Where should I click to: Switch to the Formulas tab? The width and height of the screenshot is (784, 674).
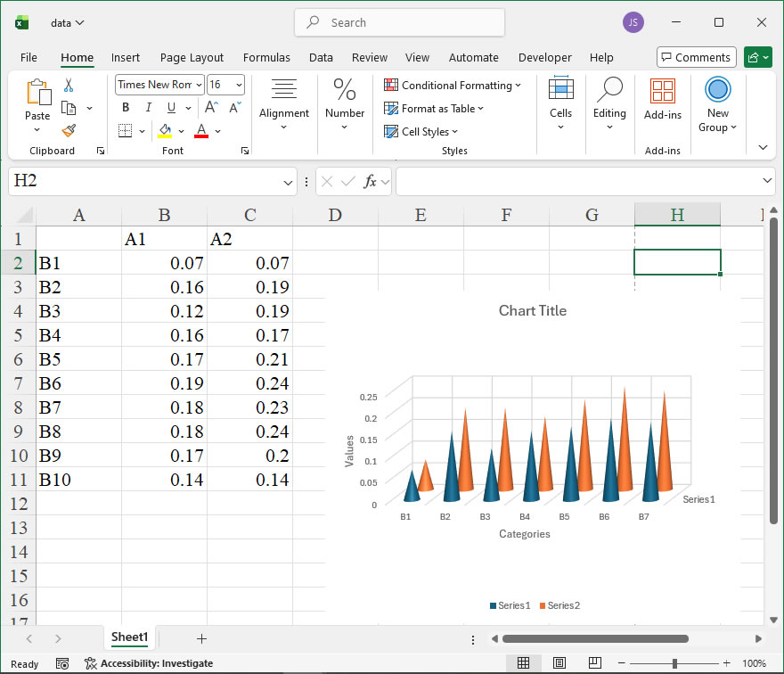[266, 57]
